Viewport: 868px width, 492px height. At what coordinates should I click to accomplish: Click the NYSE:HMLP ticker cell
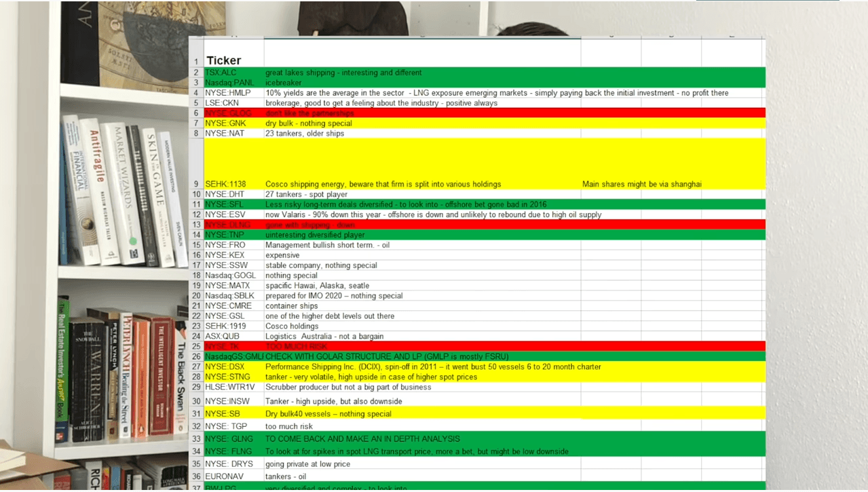pos(227,93)
